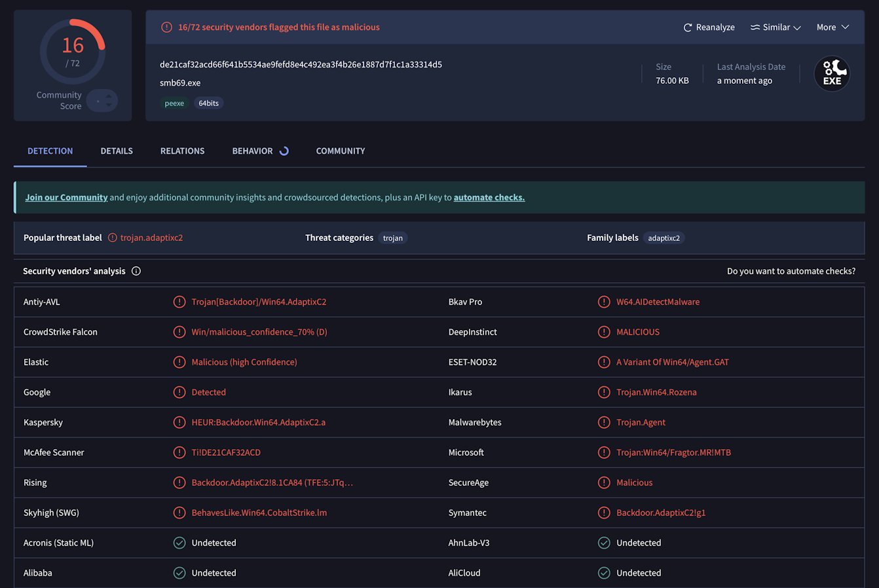
Task: Click the automate checks link in the banner
Action: tap(489, 196)
